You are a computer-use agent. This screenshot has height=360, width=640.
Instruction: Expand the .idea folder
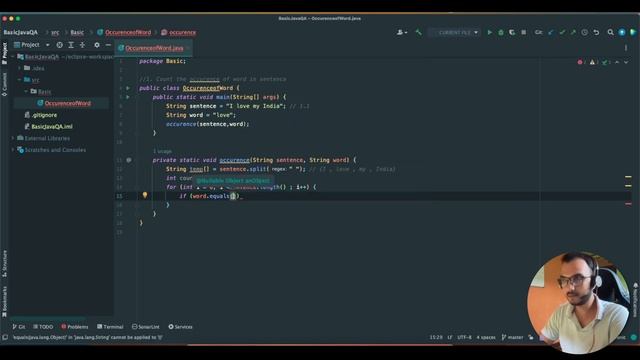tap(20, 68)
